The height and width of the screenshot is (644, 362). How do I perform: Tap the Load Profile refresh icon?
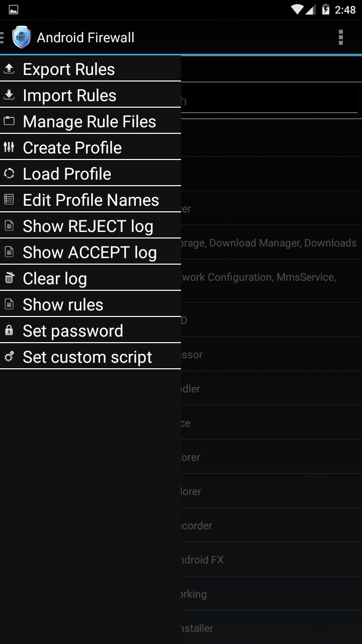pos(9,174)
